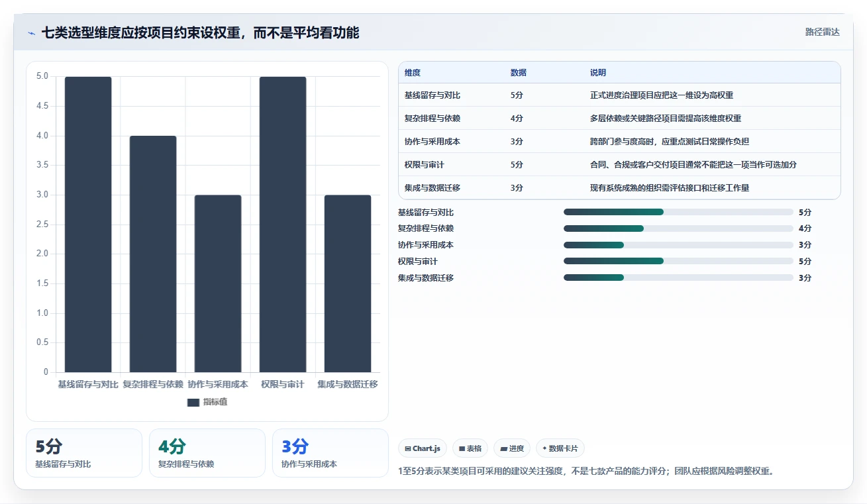Image resolution: width=867 pixels, height=504 pixels.
Task: Open the 5分 基线留存与对比 data card
Action: click(84, 453)
